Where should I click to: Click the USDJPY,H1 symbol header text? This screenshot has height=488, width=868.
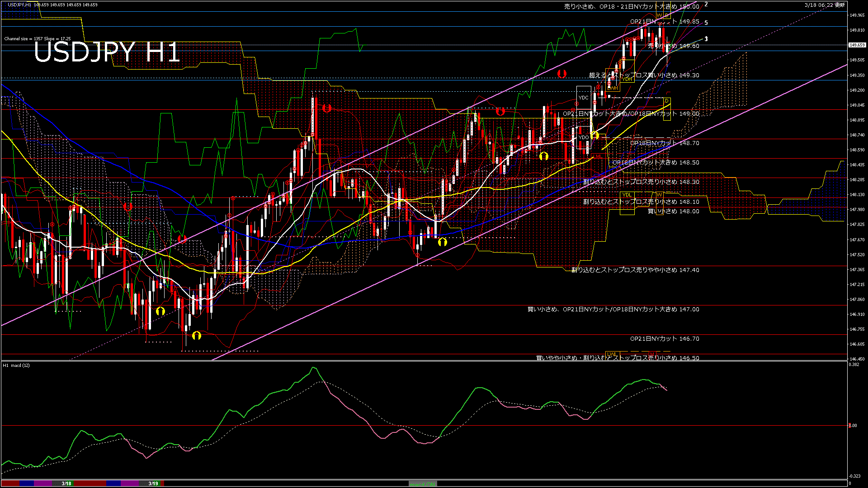(x=19, y=5)
